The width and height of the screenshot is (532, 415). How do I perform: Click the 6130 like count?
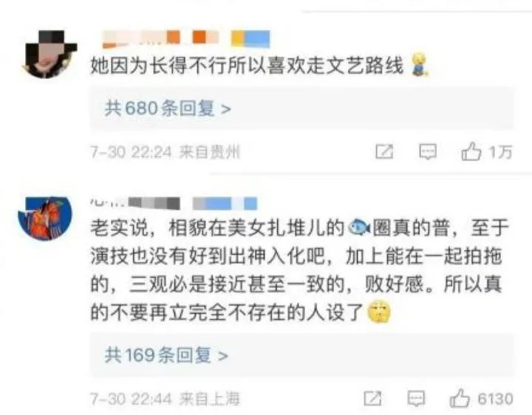(495, 399)
